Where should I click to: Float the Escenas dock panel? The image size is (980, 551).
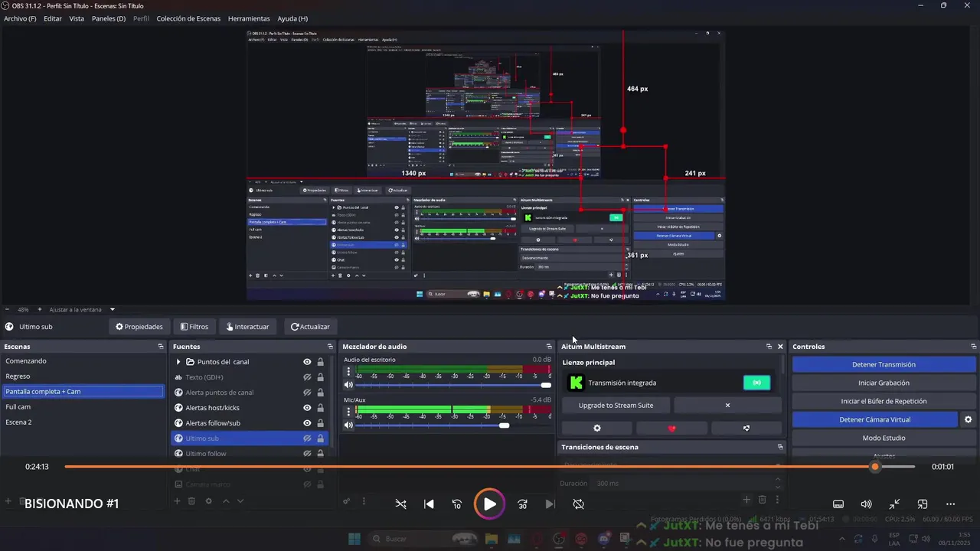[161, 347]
